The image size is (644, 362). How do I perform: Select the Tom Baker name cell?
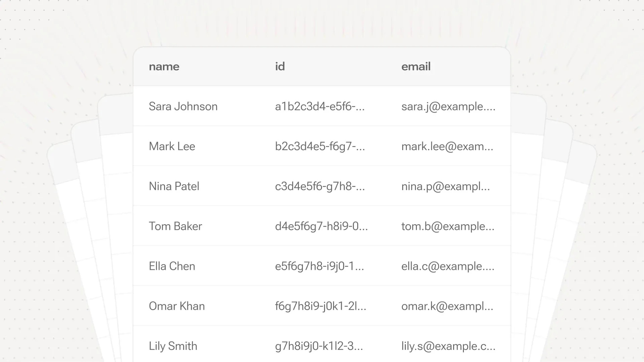[175, 226]
